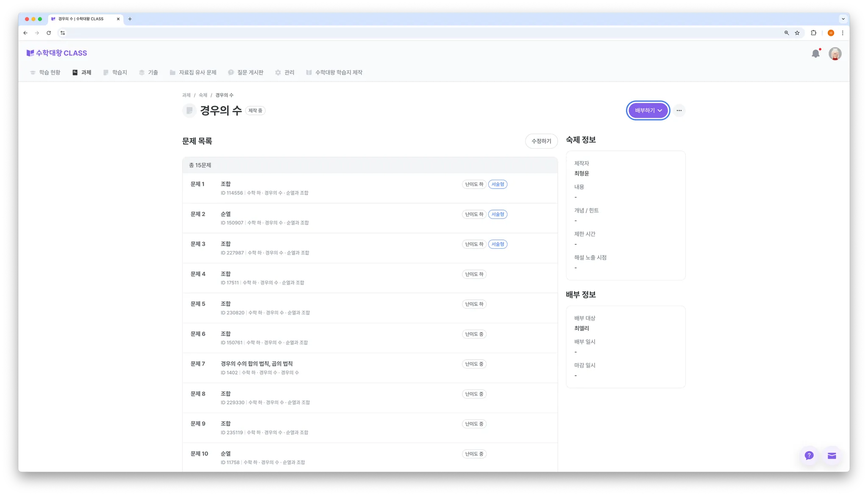Image resolution: width=868 pixels, height=496 pixels.
Task: Select the 문제 2 순열 row
Action: [370, 218]
